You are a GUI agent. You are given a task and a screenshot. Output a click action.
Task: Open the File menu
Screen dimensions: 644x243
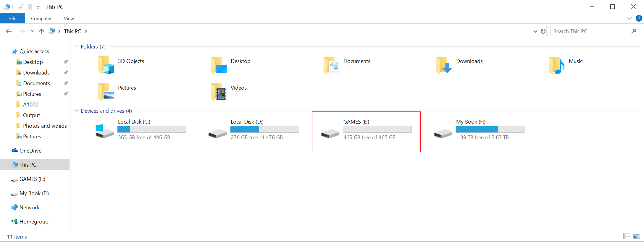point(13,18)
